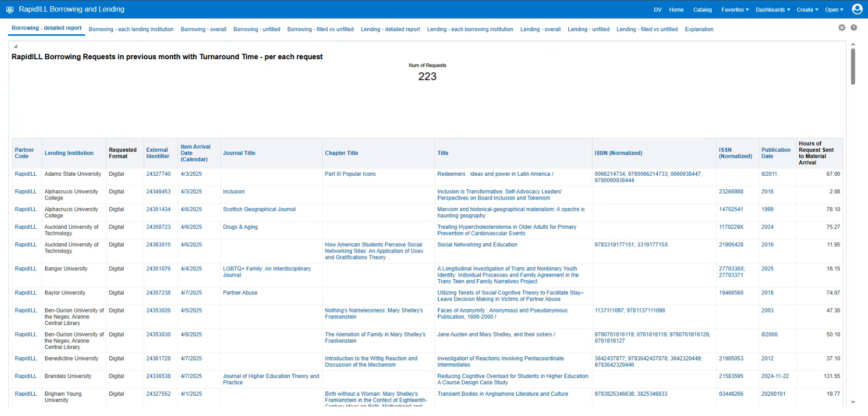Screen dimensions: 868x416
Task: Switch to the Explanation tab
Action: [699, 30]
